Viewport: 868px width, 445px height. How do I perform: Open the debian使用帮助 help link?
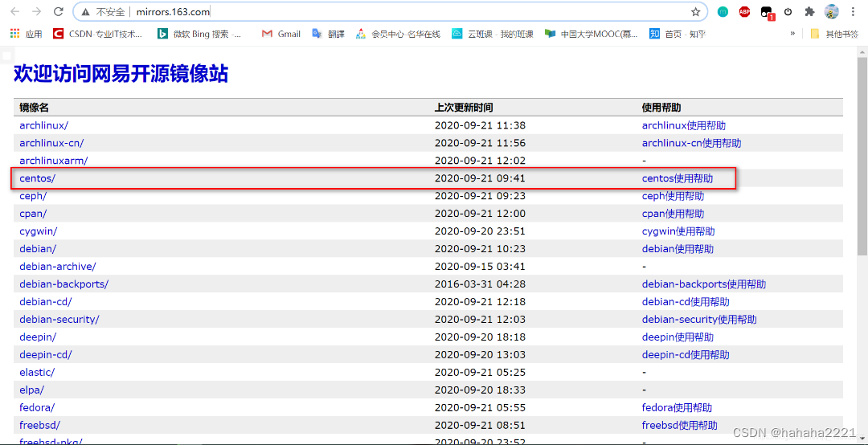(678, 249)
